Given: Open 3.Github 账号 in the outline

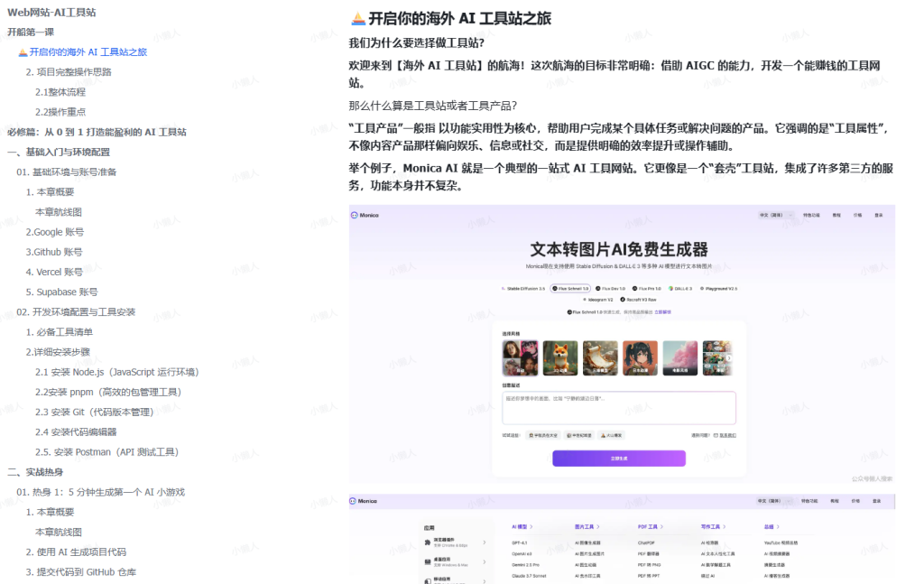Looking at the screenshot, I should (54, 253).
